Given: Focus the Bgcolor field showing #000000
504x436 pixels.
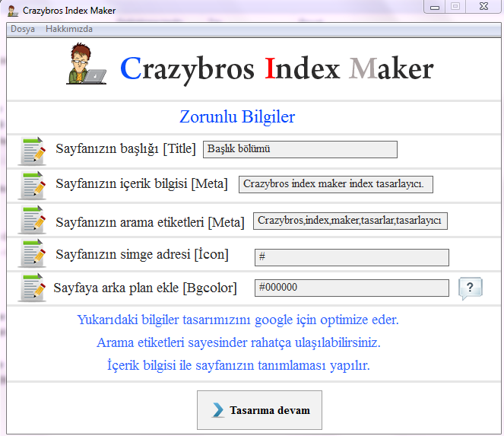Looking at the screenshot, I should pos(352,288).
